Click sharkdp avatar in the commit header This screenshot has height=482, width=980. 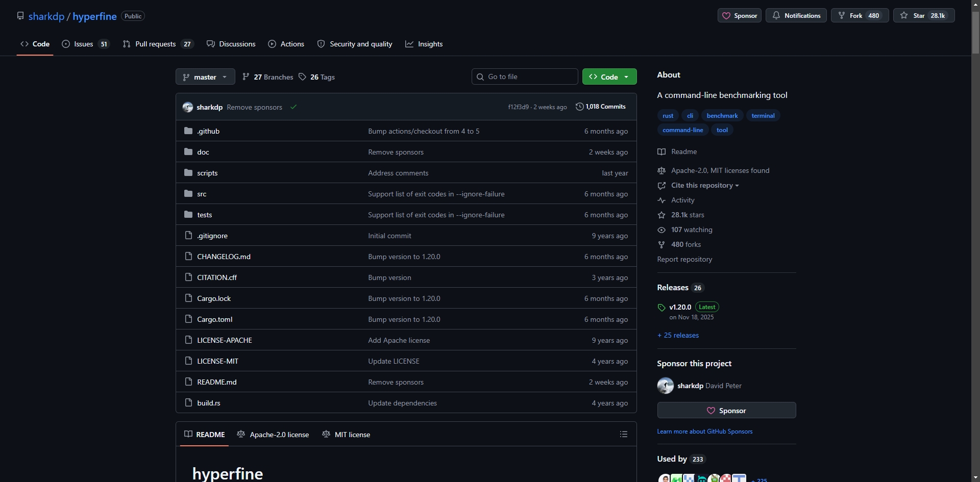tap(188, 107)
